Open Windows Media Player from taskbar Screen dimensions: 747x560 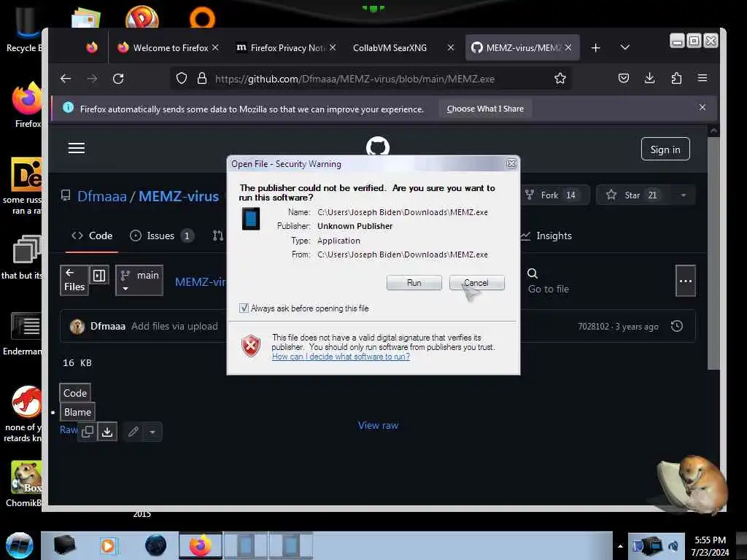[x=108, y=545]
